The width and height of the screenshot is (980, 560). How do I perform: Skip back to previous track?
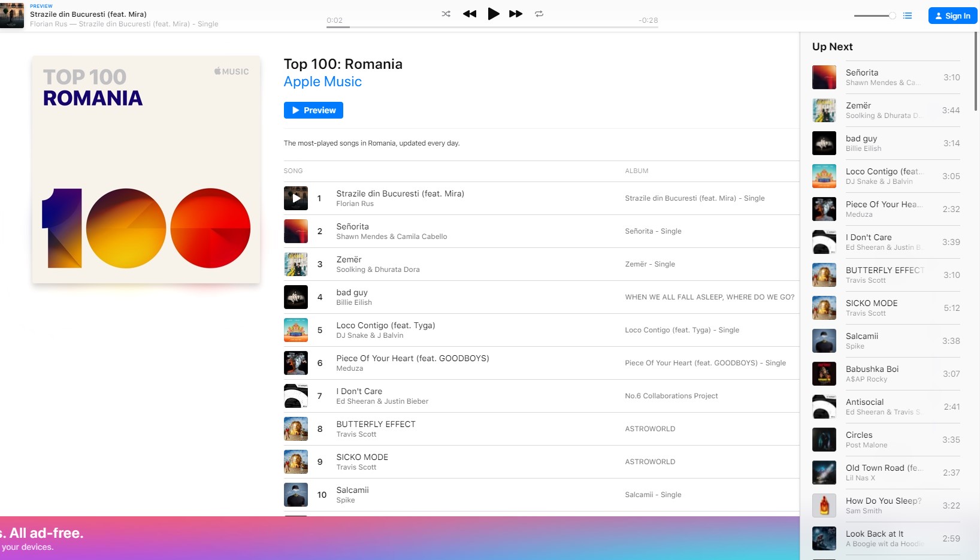470,14
